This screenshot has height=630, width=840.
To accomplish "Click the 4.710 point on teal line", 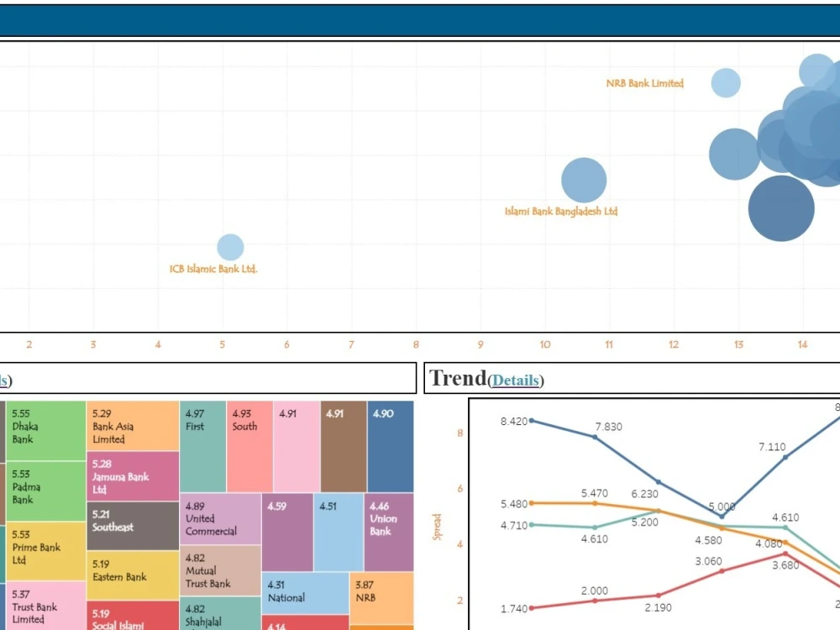I will (532, 525).
